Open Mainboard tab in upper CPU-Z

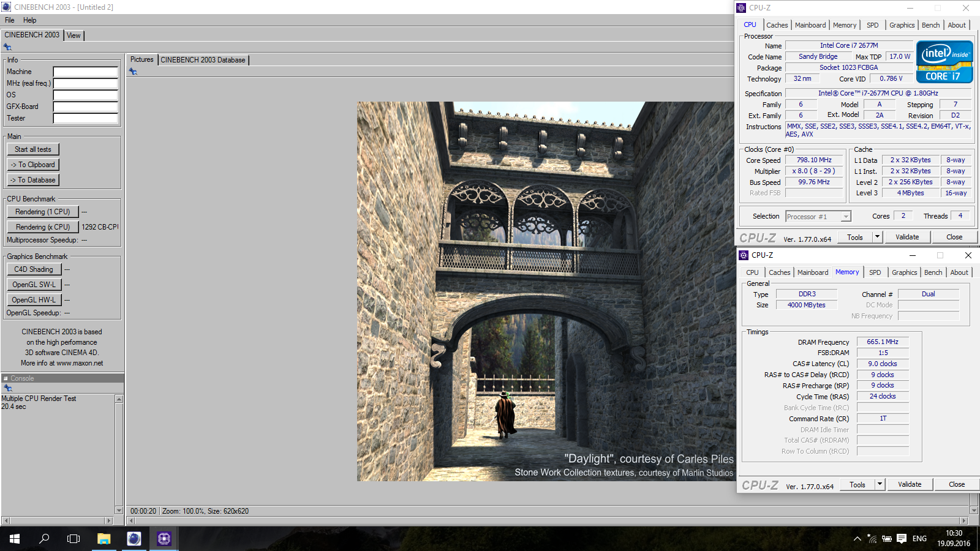[810, 25]
